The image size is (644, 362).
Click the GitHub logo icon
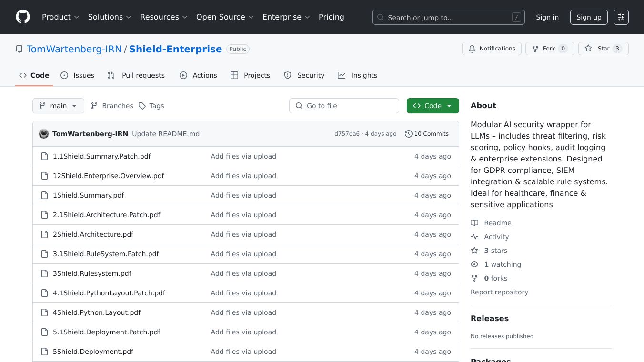23,17
